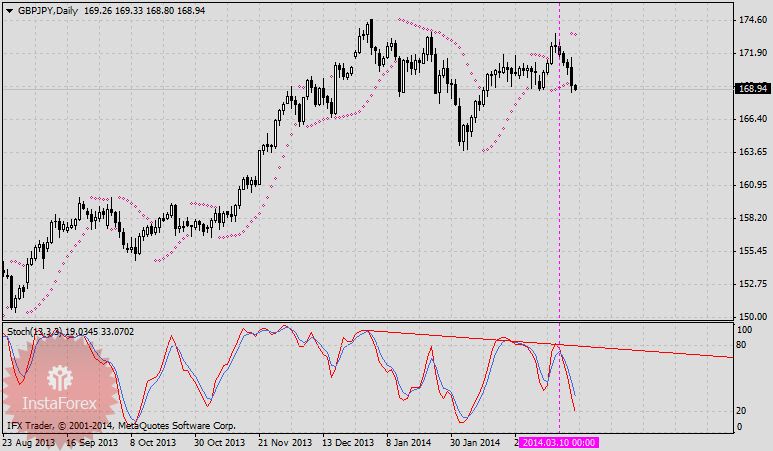The height and width of the screenshot is (451, 773).
Task: Open the triangle arrow beside GBPJPY,Daily
Action: click(9, 10)
